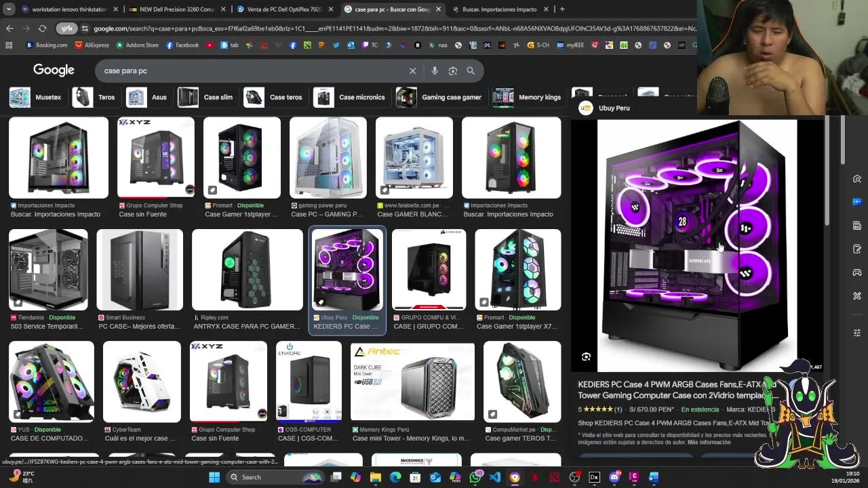Click the preview panel vertical scrollbar

pyautogui.click(x=826, y=169)
